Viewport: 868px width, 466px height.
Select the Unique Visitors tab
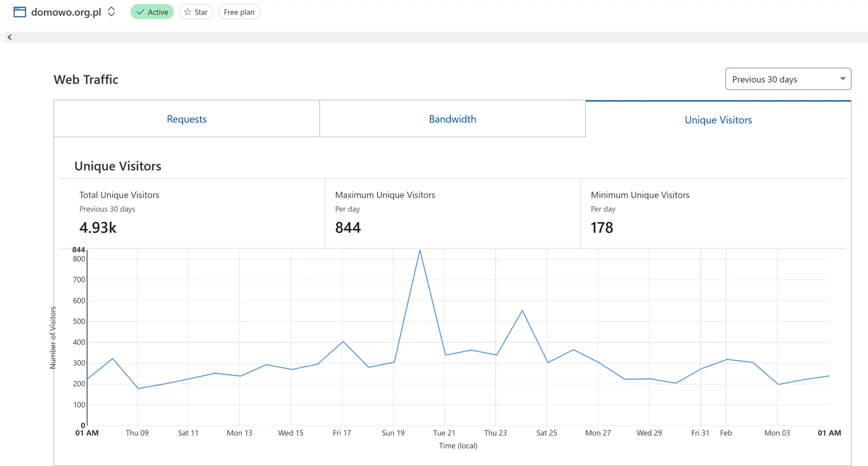point(718,120)
